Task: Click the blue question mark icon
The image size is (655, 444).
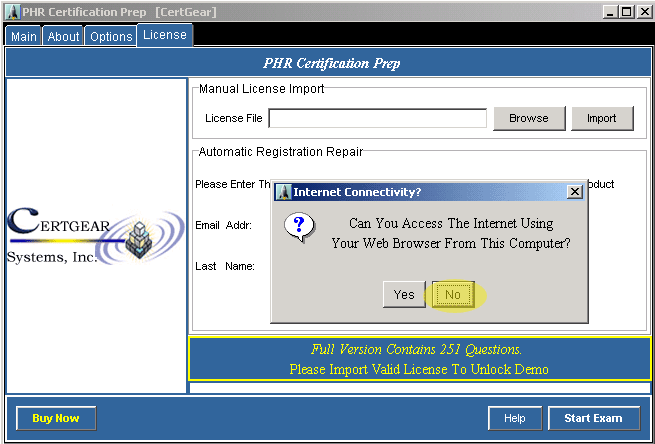Action: (x=299, y=227)
